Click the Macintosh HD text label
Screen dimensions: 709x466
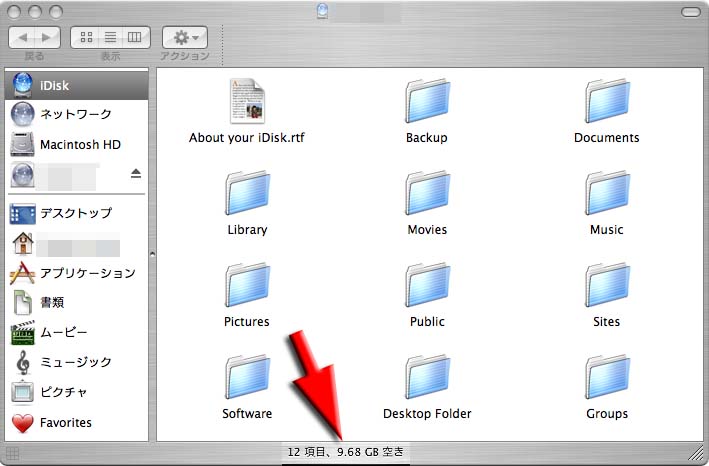pos(80,145)
